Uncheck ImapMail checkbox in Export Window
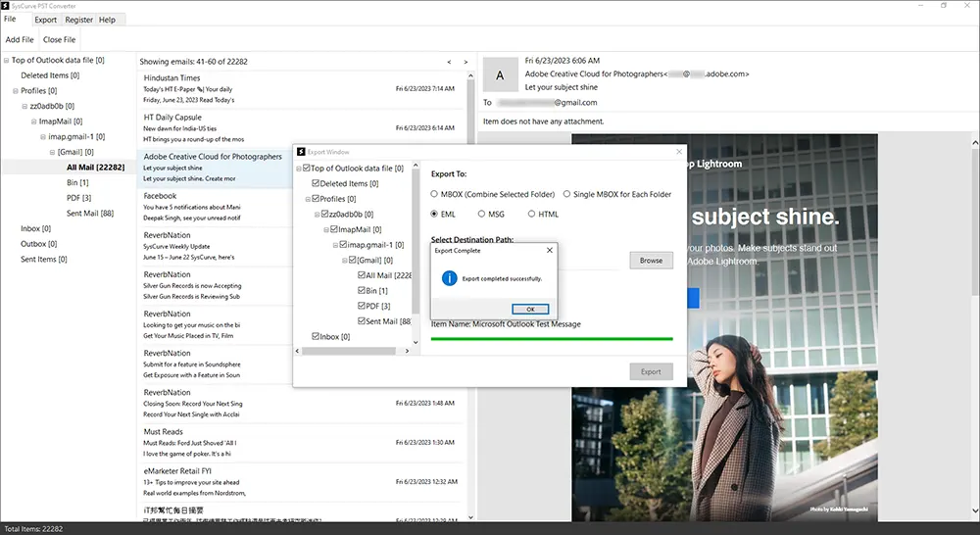Screen dimensions: 980x535 click(x=334, y=229)
